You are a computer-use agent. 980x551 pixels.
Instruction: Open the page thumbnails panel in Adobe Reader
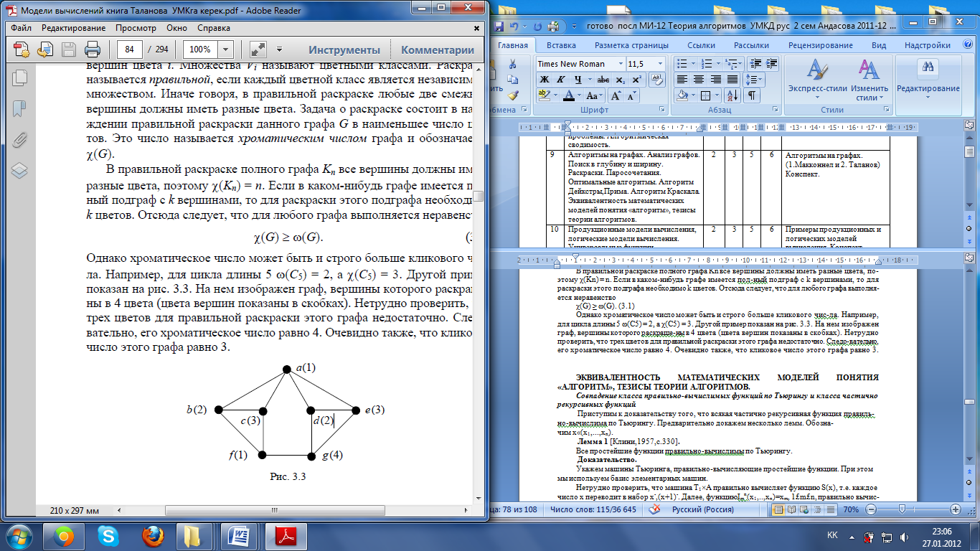(20, 77)
